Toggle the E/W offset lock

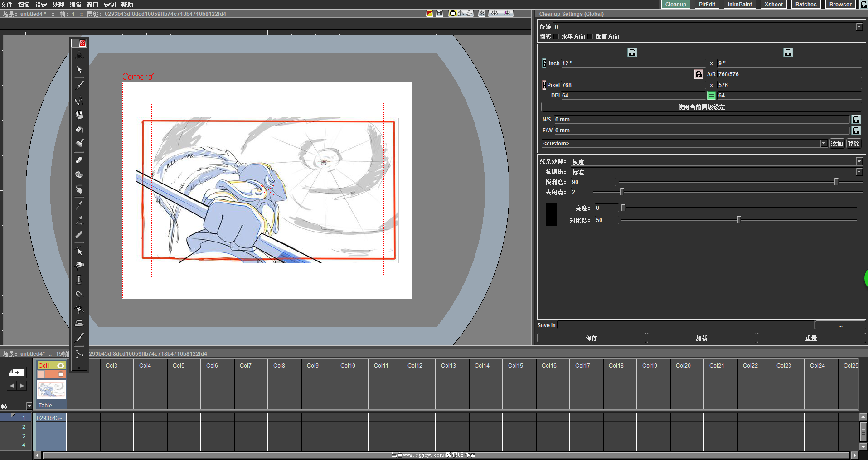click(x=856, y=131)
